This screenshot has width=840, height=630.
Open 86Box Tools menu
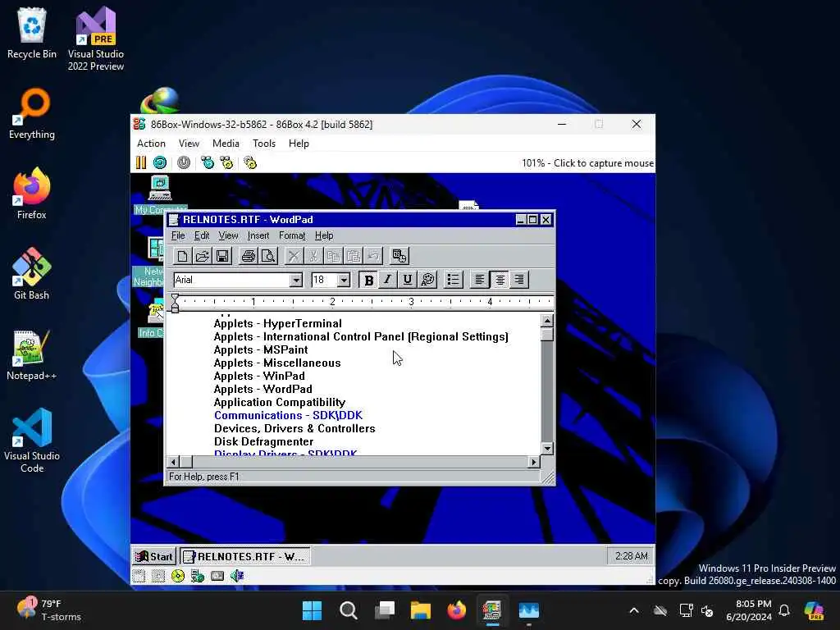tap(264, 144)
